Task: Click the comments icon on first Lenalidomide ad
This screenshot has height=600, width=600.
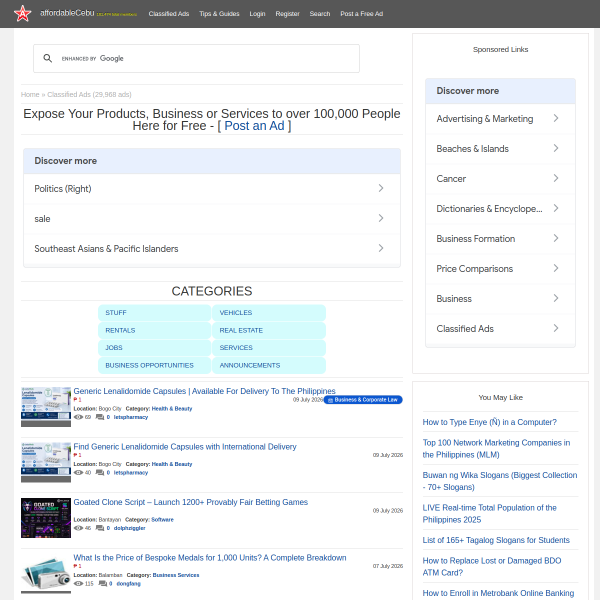Action: pos(100,417)
